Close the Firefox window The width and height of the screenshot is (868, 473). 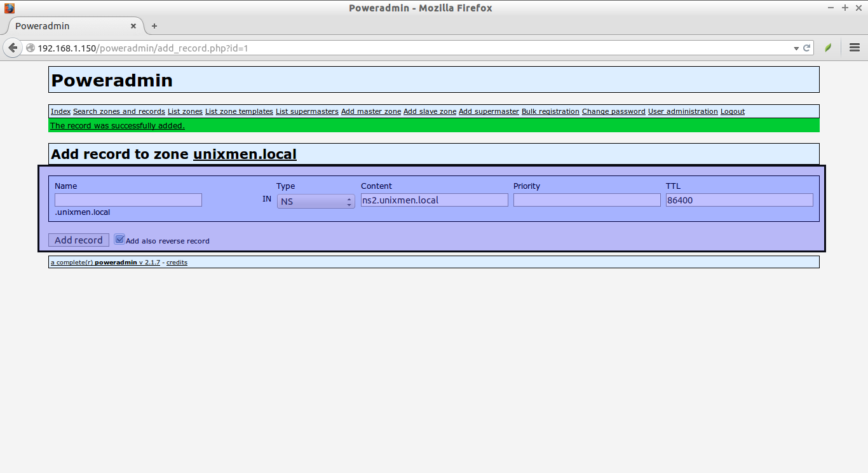(858, 8)
